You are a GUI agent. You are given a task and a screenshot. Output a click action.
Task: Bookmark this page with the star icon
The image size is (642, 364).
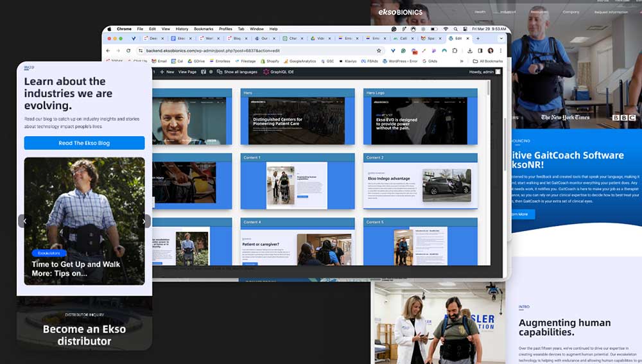click(379, 50)
